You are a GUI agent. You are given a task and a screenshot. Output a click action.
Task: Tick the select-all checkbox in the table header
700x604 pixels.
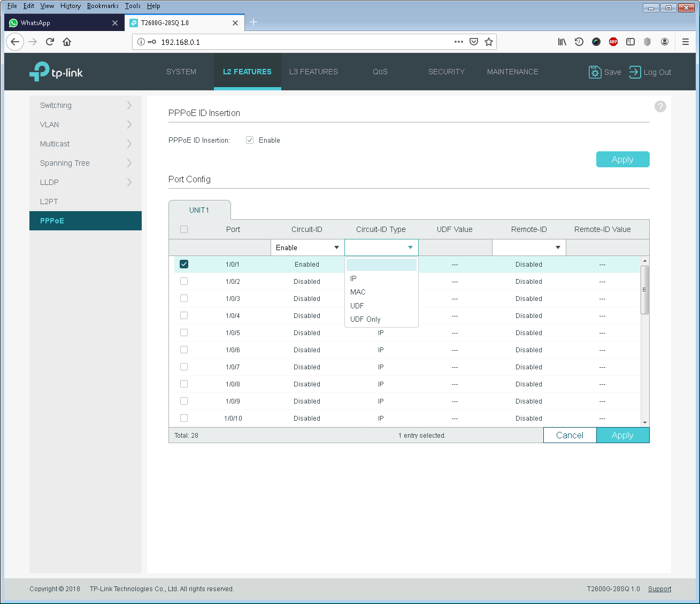click(184, 229)
